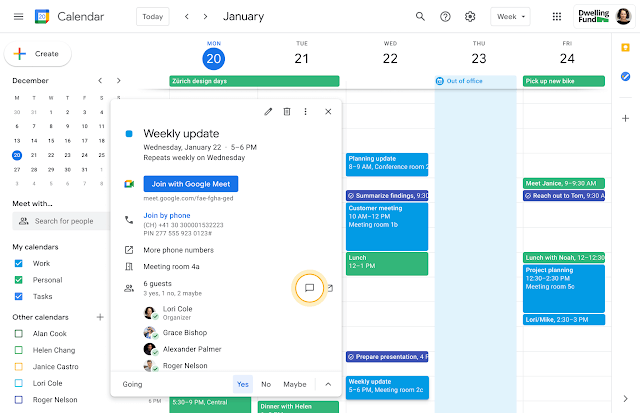640x413 pixels.
Task: Open event options three-dot menu
Action: click(305, 112)
